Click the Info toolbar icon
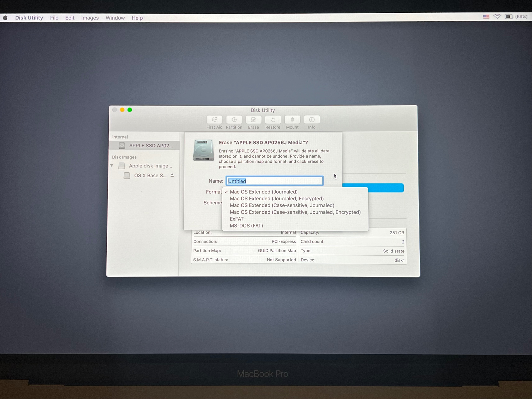 312,120
